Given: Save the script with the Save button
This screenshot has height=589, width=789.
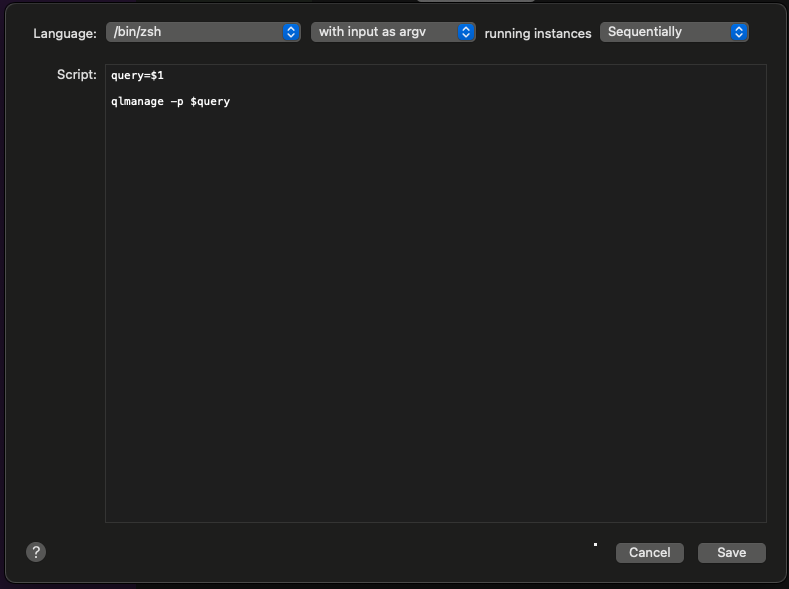Looking at the screenshot, I should (x=731, y=553).
